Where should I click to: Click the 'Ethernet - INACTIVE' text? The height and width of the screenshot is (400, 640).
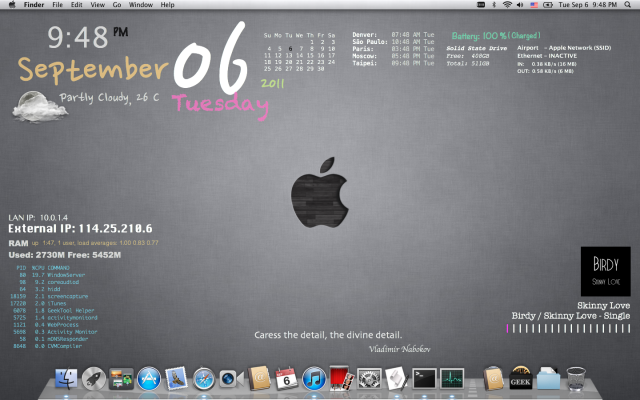547,56
